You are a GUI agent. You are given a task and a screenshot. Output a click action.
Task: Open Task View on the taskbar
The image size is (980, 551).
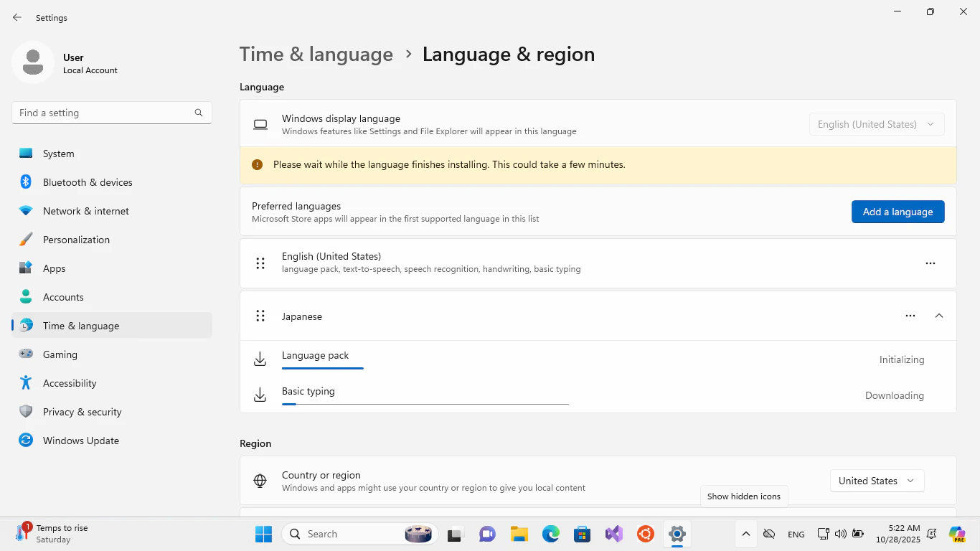click(x=454, y=534)
